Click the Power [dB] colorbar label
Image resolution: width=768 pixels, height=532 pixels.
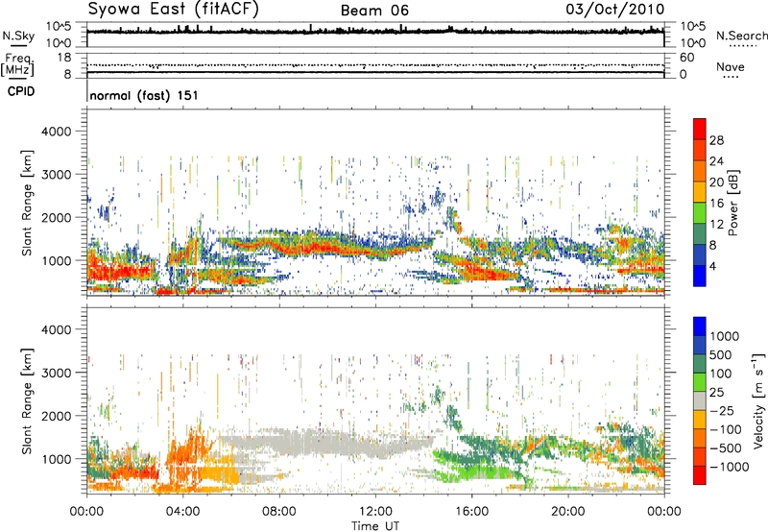[732, 203]
